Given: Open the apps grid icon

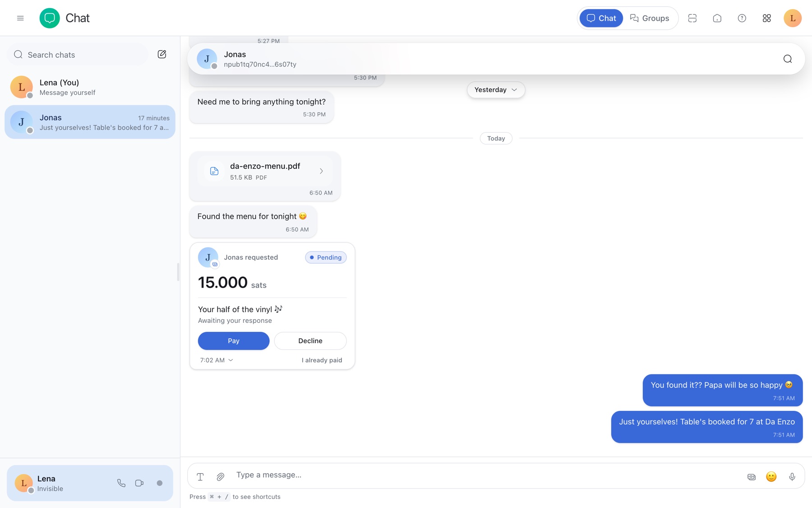Looking at the screenshot, I should [x=767, y=18].
